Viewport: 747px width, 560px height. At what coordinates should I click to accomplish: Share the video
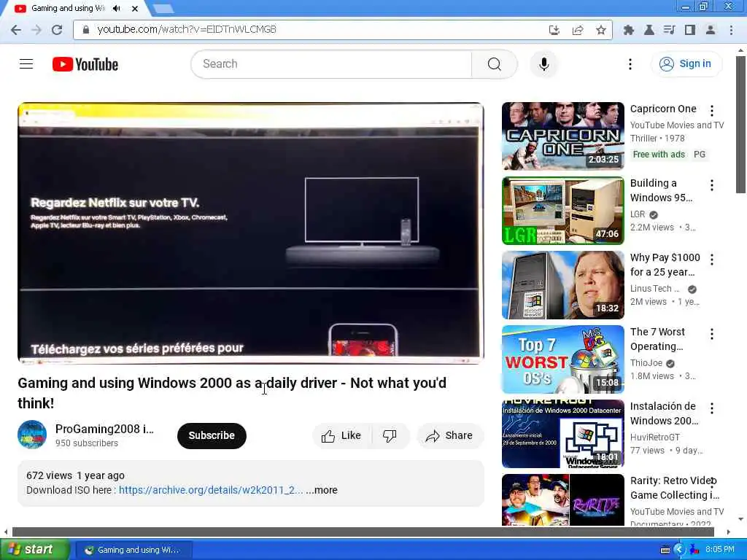449,436
